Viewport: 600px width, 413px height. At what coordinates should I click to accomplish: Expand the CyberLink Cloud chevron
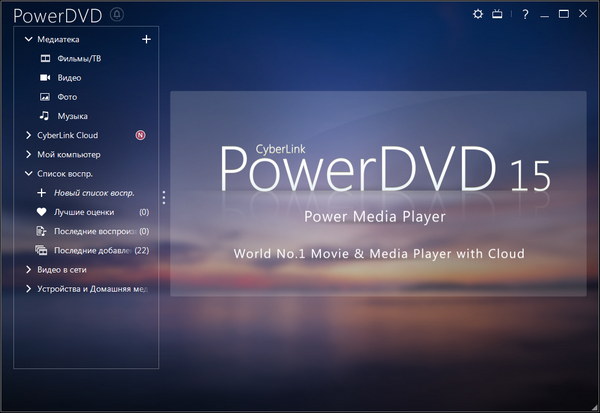click(x=28, y=135)
